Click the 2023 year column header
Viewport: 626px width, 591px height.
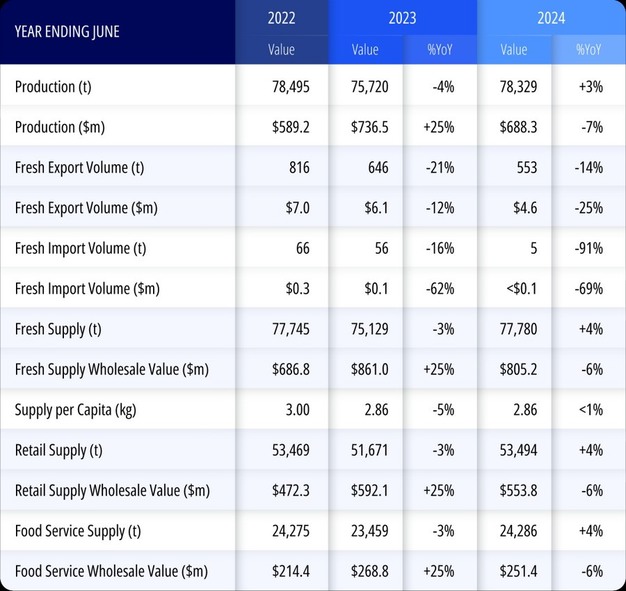tap(401, 18)
